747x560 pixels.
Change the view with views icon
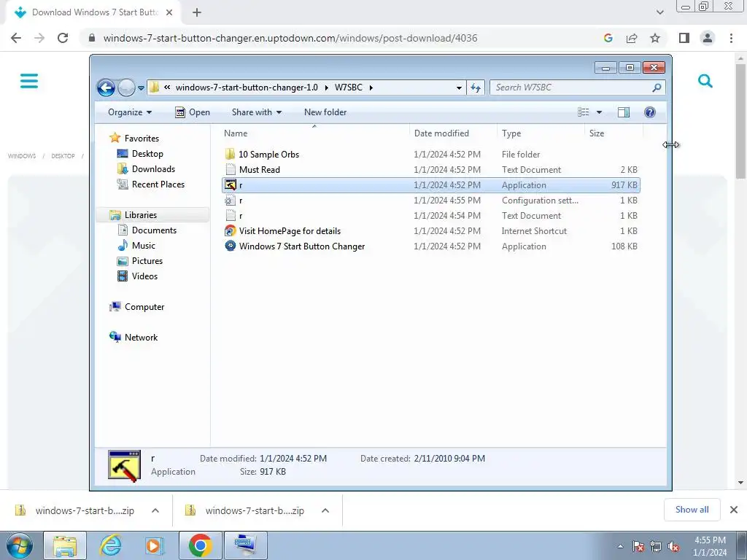[x=583, y=112]
